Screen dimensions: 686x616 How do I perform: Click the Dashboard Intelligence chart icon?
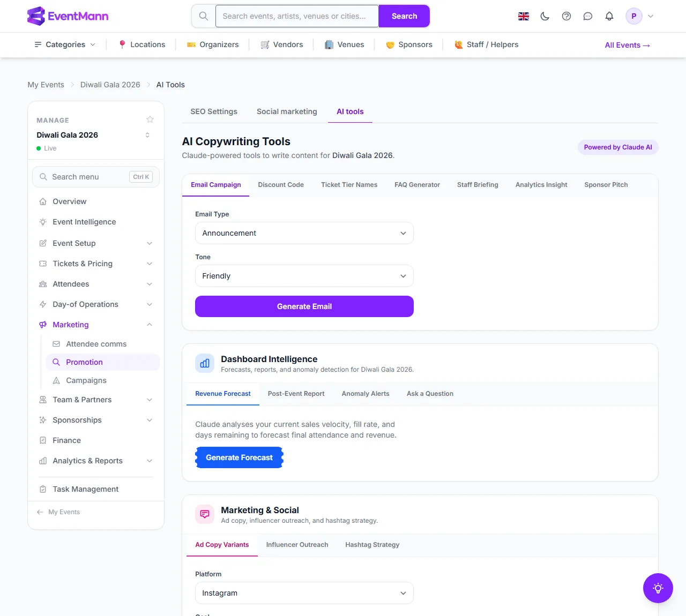tap(205, 363)
